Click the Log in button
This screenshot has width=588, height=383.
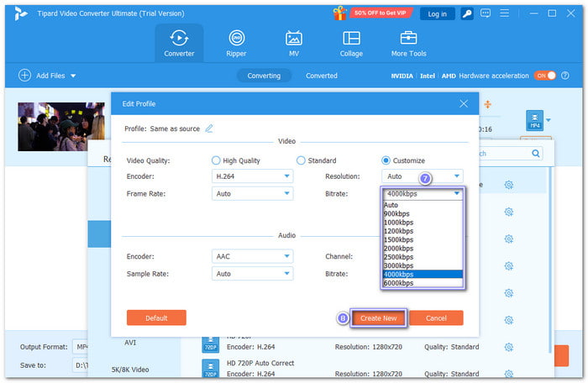point(438,14)
